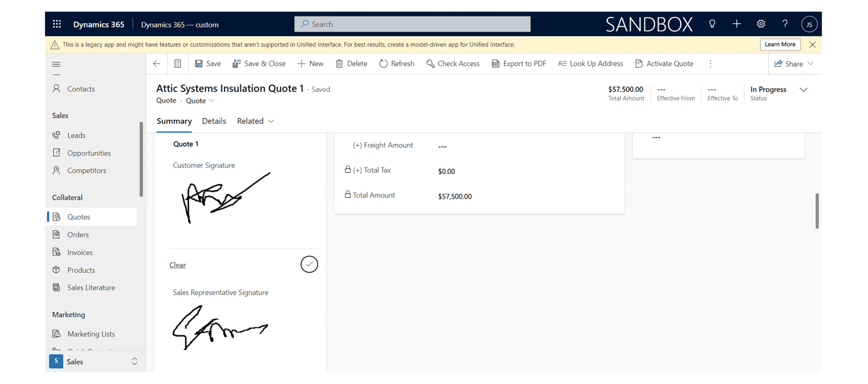The width and height of the screenshot is (868, 384).
Task: Switch to the Summary tab
Action: click(x=174, y=121)
